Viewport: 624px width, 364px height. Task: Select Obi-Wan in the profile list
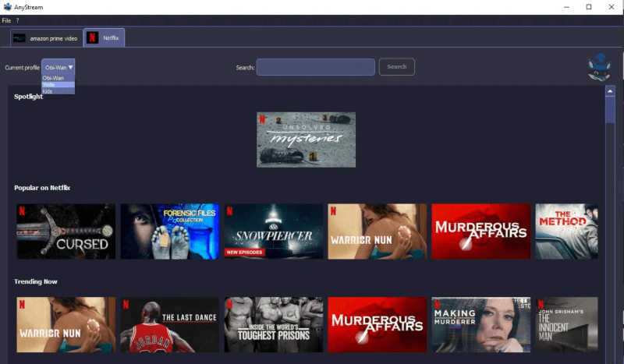point(58,78)
